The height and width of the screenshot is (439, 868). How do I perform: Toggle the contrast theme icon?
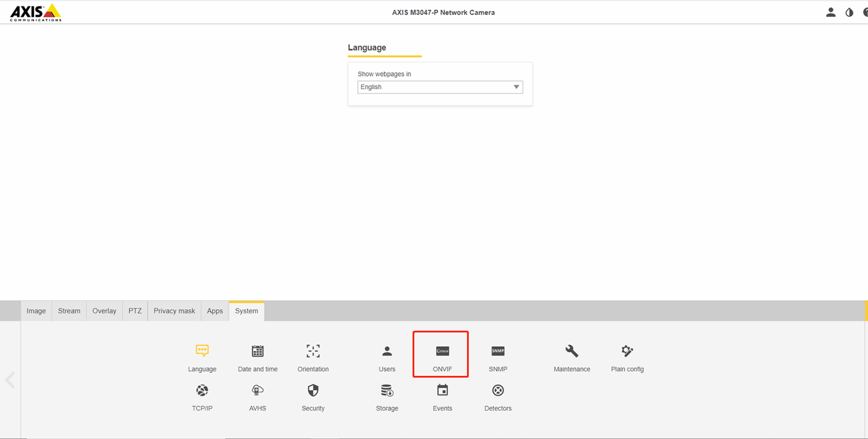click(849, 12)
